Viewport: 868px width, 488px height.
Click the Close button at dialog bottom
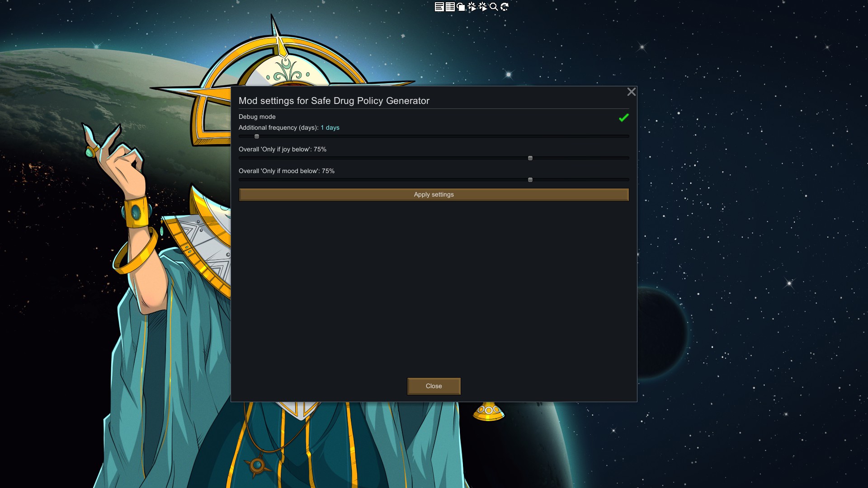(434, 386)
